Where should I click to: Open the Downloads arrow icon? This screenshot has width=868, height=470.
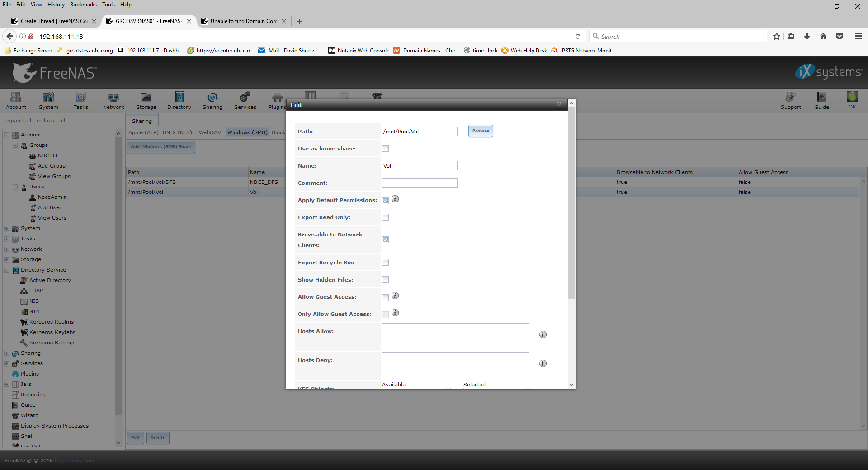pos(807,36)
